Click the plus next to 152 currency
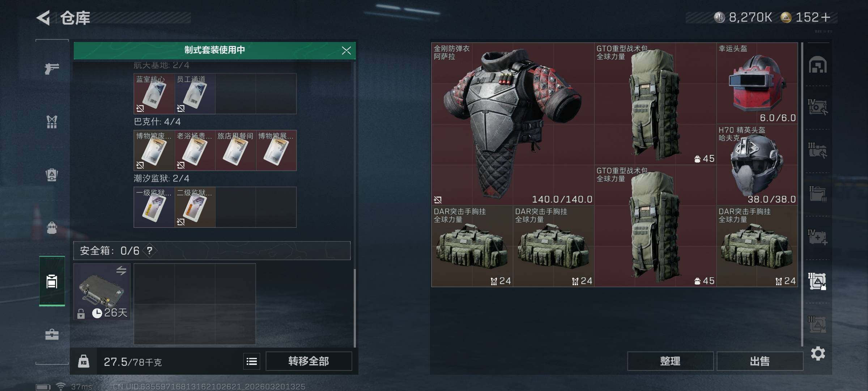Screen dimensions: 868x391 (x=826, y=17)
